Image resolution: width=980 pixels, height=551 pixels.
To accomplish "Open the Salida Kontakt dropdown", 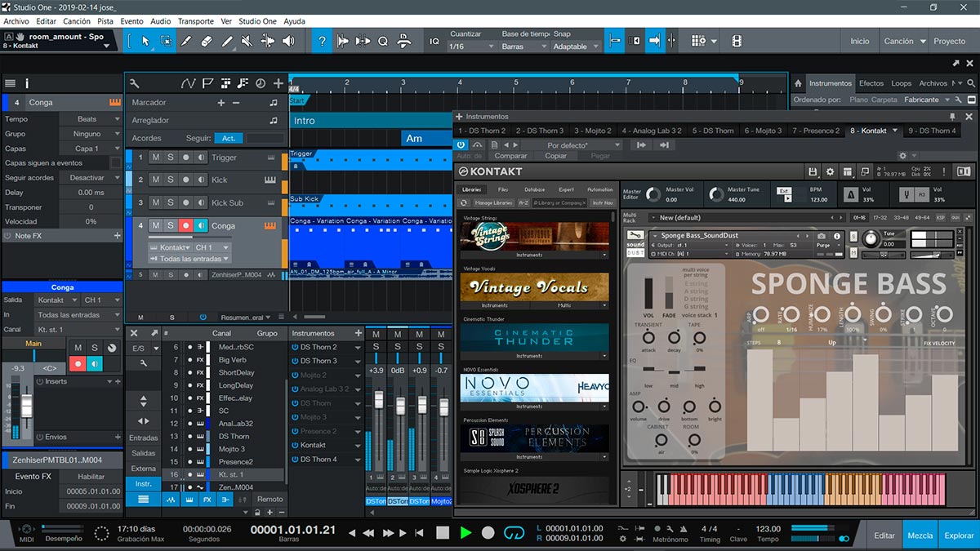I will pyautogui.click(x=56, y=300).
